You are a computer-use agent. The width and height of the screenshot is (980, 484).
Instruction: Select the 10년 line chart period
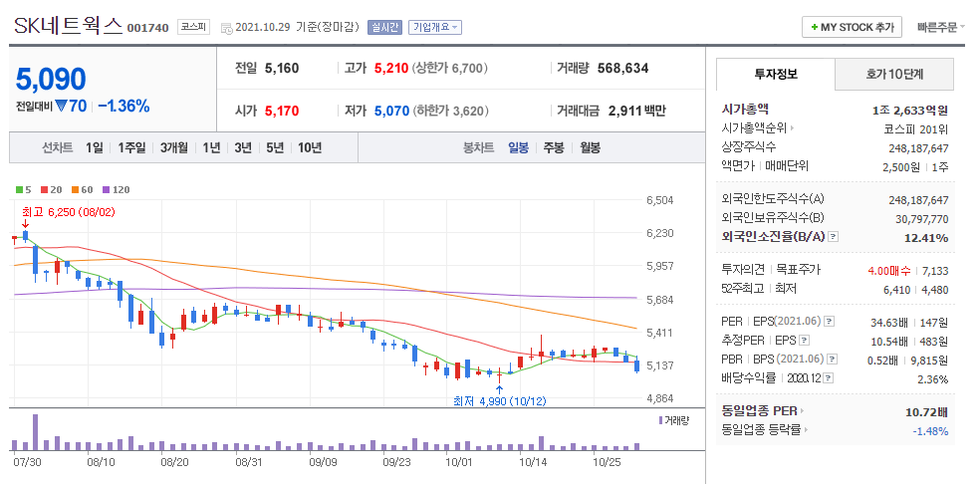(310, 148)
